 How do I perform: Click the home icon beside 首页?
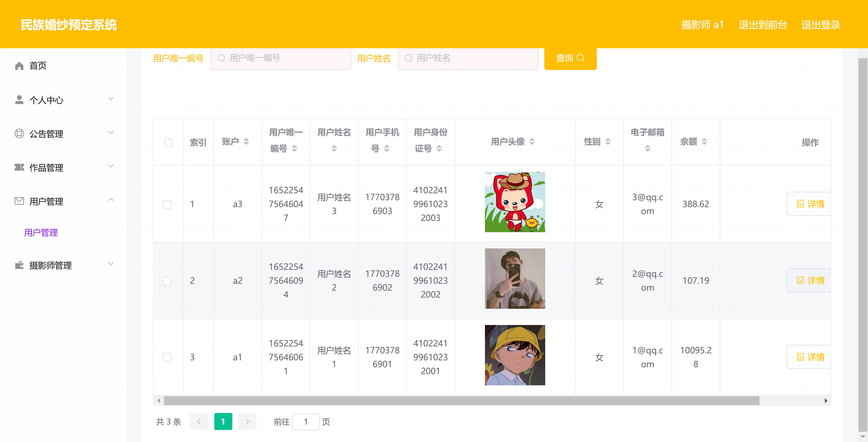[19, 66]
